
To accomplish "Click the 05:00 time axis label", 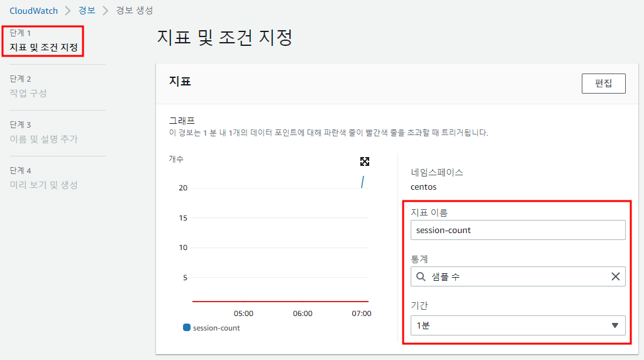I will [243, 314].
